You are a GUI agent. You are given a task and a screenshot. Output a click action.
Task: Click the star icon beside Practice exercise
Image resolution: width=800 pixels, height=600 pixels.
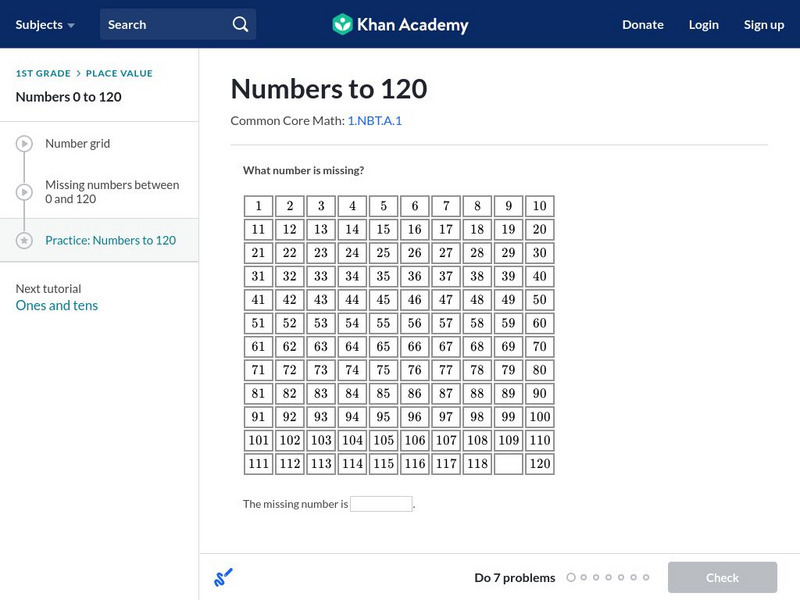[x=22, y=240]
